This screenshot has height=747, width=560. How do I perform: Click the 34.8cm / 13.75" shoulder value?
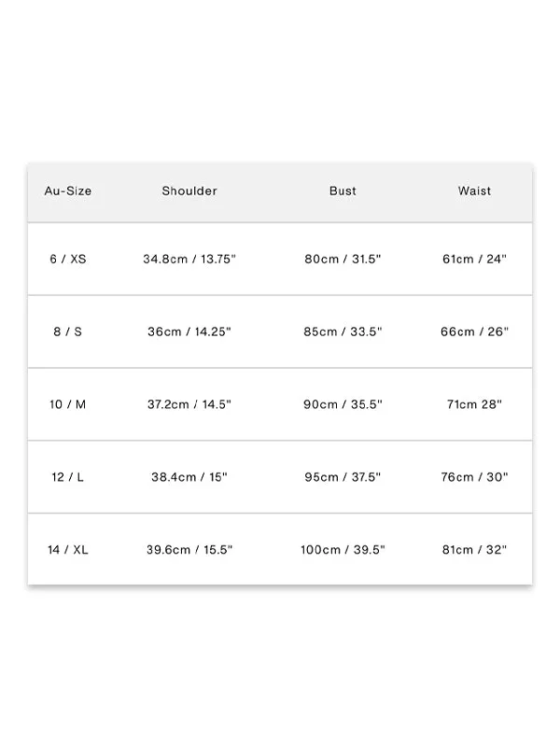coord(189,260)
